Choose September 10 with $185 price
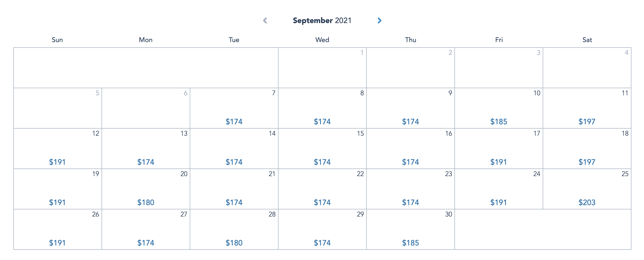 [499, 108]
